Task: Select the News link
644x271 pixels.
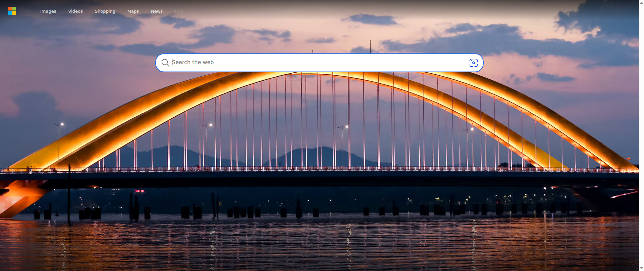Action: (x=157, y=11)
